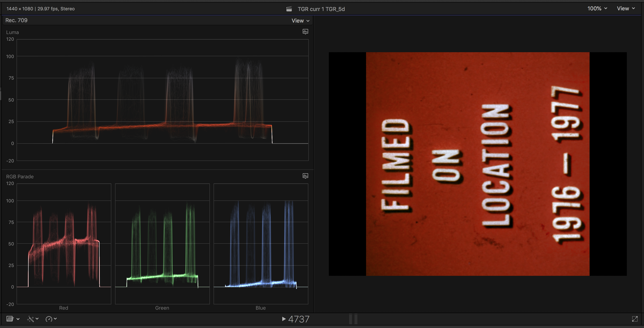Click the clapperboard project icon

(289, 9)
